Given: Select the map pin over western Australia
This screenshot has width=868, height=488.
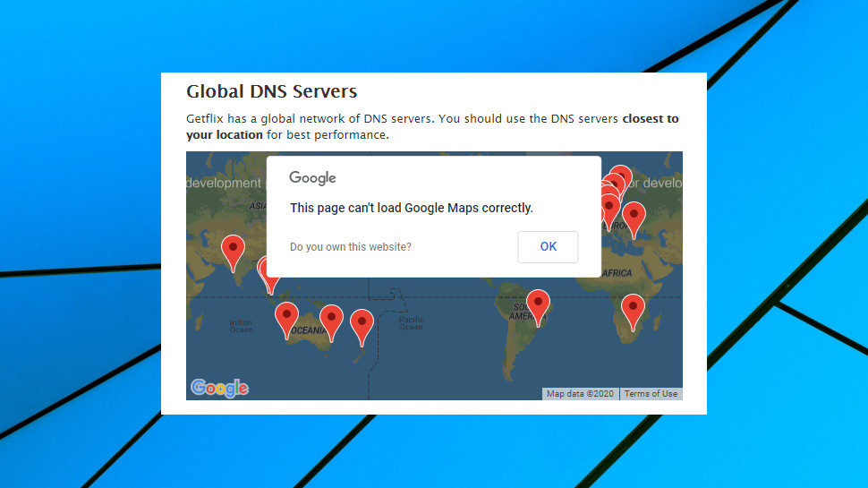Looking at the screenshot, I should pos(286,321).
